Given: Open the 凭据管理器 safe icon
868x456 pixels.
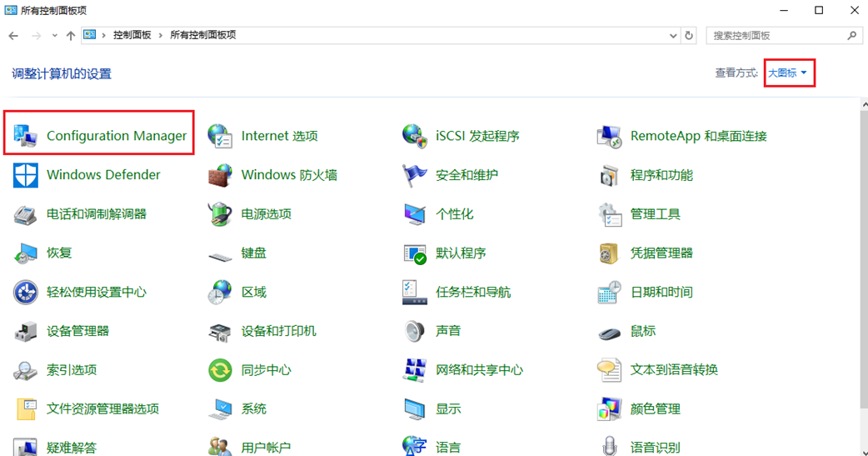Looking at the screenshot, I should pos(610,253).
